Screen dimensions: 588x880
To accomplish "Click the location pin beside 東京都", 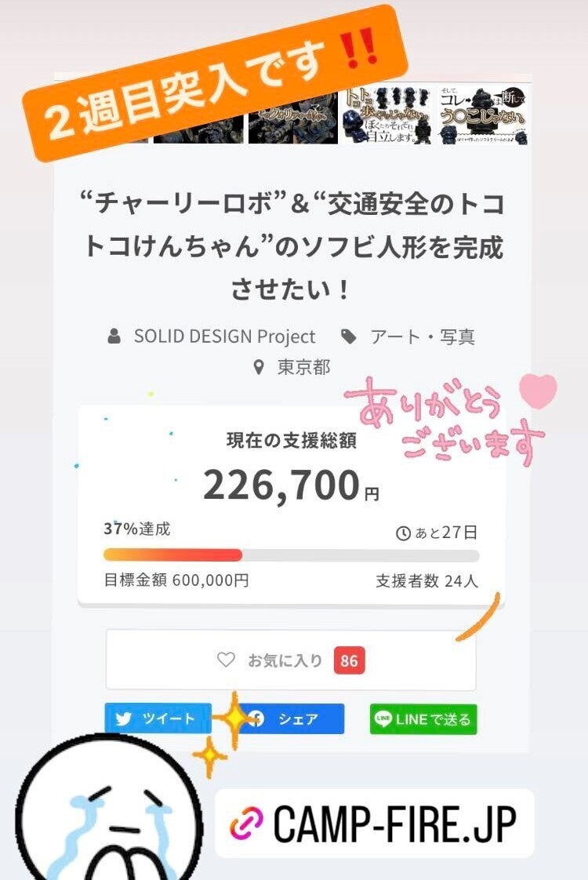I will click(x=259, y=366).
